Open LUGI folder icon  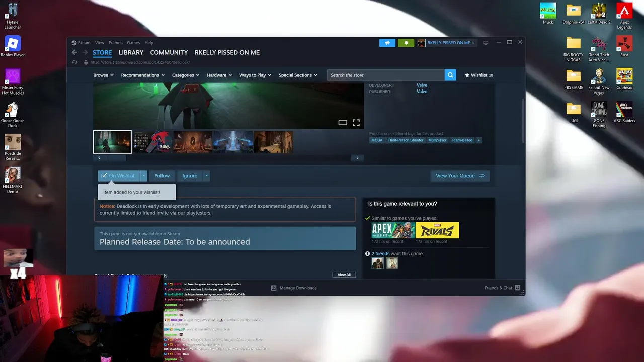point(574,112)
